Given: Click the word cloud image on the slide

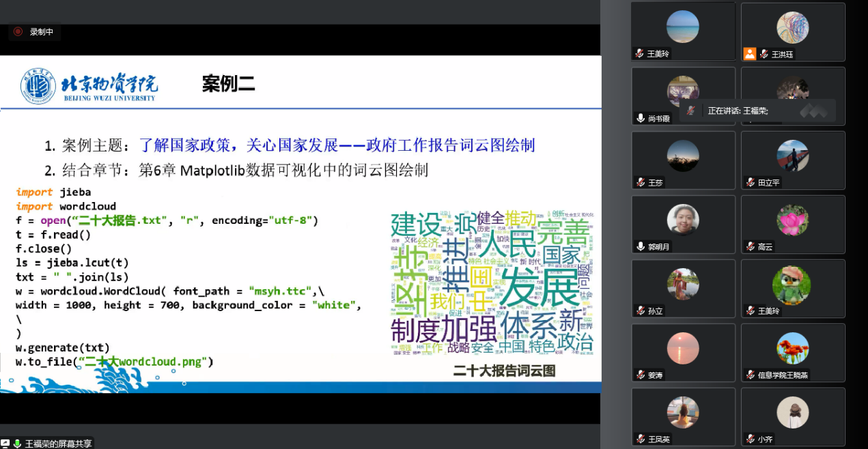Looking at the screenshot, I should click(492, 284).
